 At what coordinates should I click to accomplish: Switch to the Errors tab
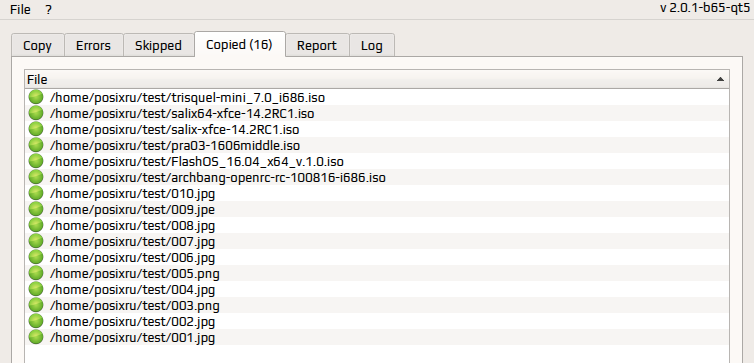[x=93, y=46]
